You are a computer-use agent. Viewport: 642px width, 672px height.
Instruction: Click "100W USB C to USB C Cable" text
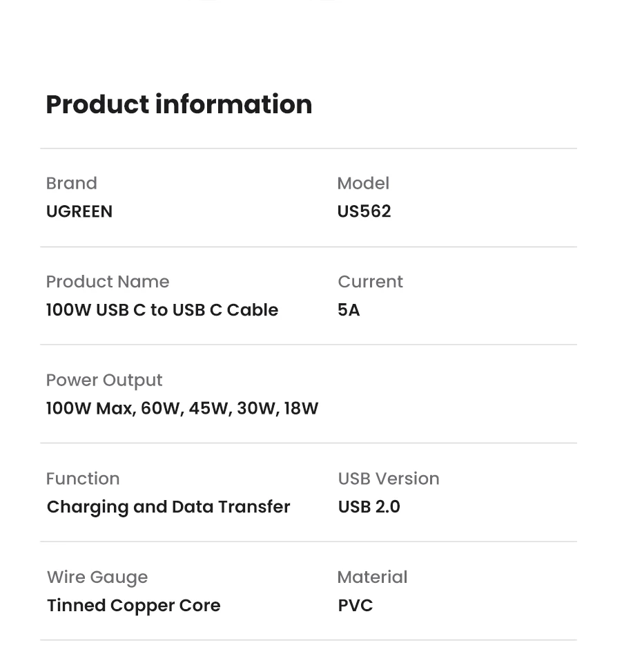pyautogui.click(x=162, y=310)
